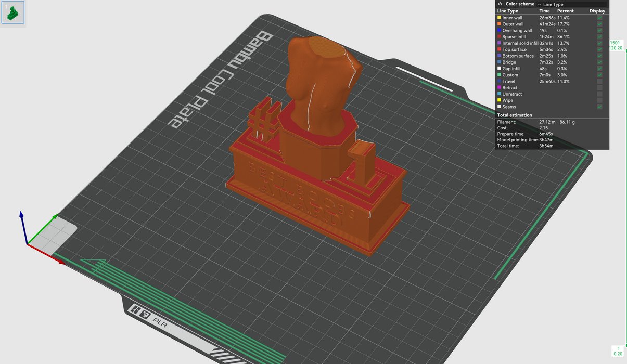Click the Internal solid infill row label
Viewport: 627px width, 364px height.
(520, 43)
